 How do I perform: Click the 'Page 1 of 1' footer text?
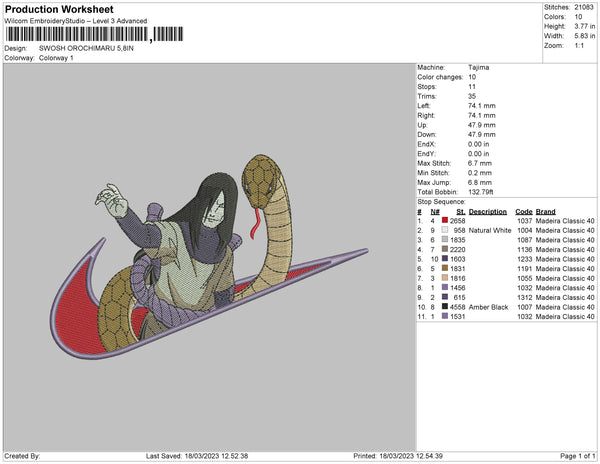577,456
